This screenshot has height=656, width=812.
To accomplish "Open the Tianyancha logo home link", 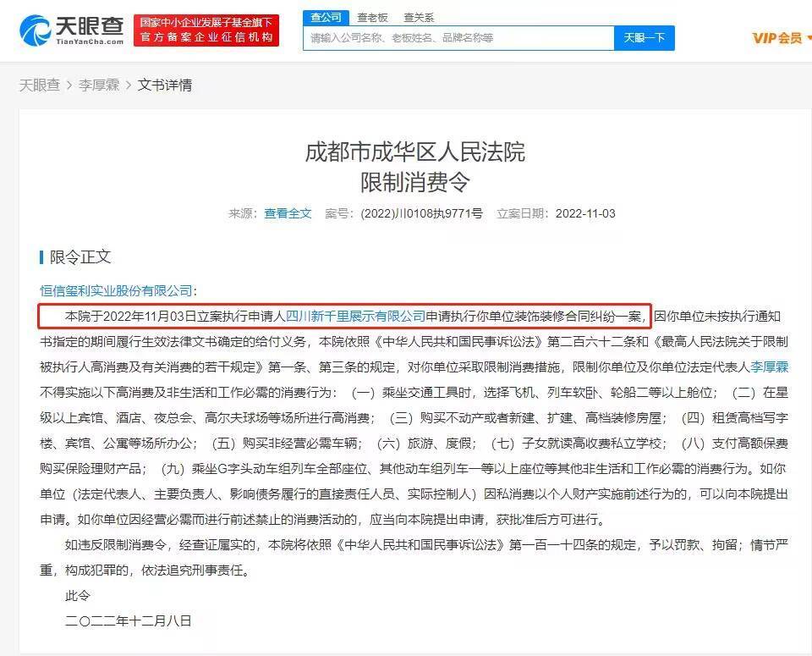I will pyautogui.click(x=71, y=30).
